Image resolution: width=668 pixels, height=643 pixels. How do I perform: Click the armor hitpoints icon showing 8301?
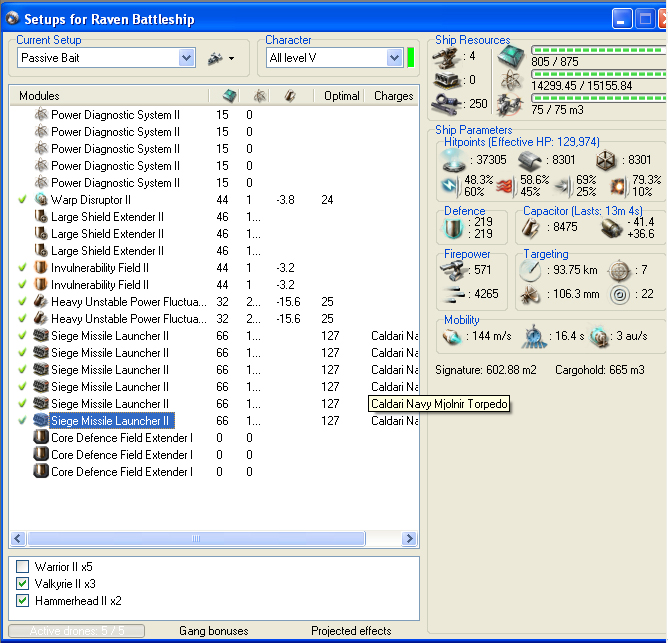530,161
